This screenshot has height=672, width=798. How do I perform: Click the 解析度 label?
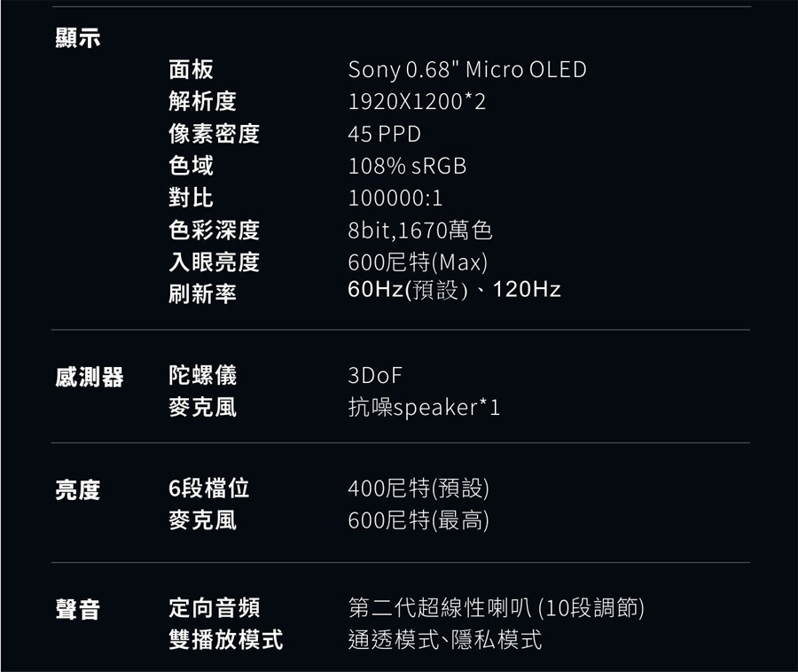click(x=202, y=102)
